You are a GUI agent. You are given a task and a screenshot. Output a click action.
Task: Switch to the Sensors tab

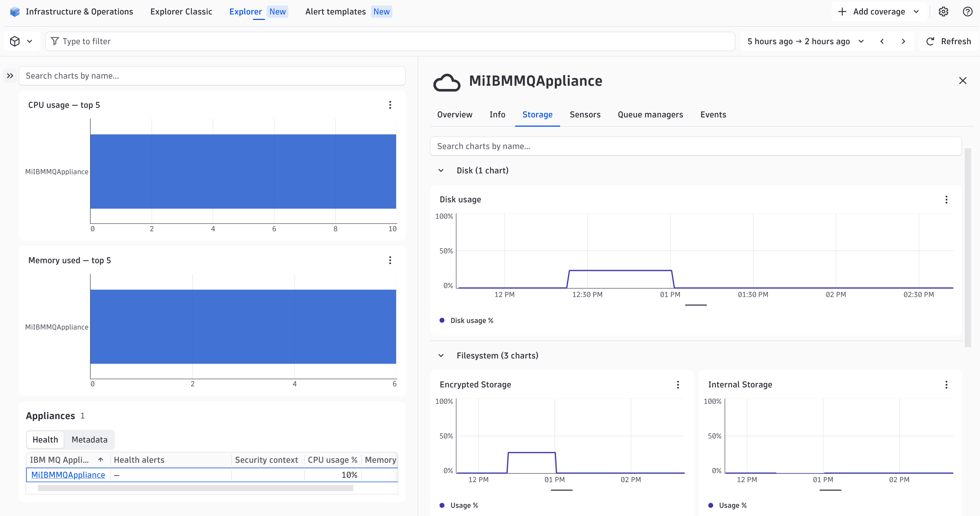pos(585,115)
